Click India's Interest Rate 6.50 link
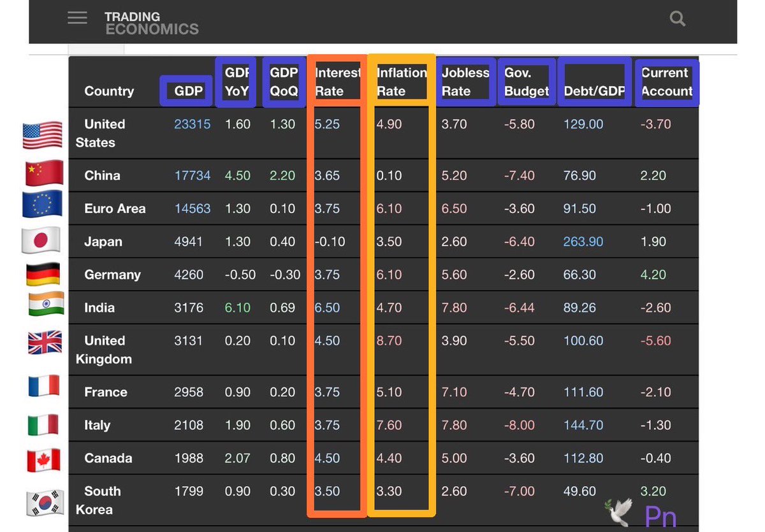This screenshot has height=532, width=765. click(x=327, y=308)
